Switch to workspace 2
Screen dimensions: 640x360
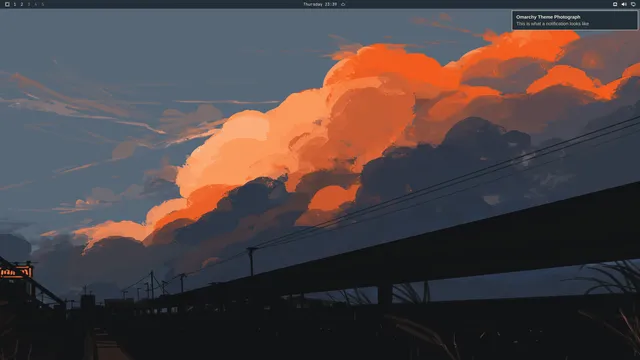(x=22, y=4)
